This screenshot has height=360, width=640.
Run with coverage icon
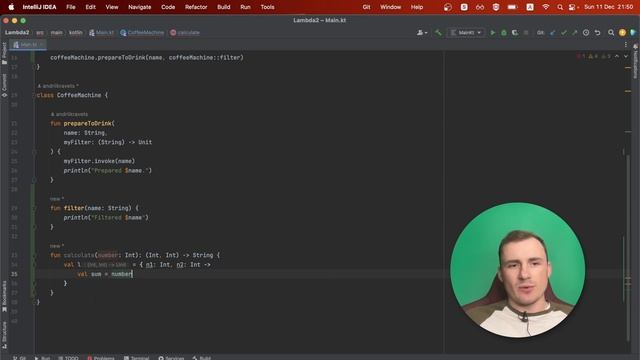pyautogui.click(x=515, y=33)
